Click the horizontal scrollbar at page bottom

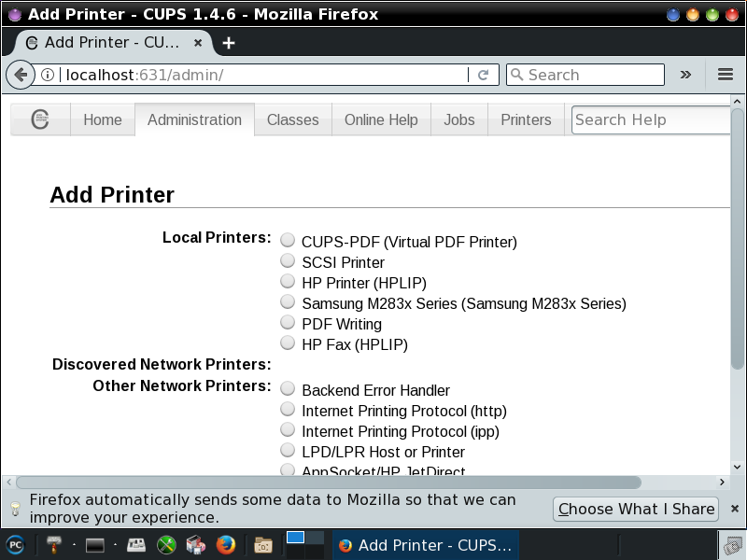(x=327, y=483)
